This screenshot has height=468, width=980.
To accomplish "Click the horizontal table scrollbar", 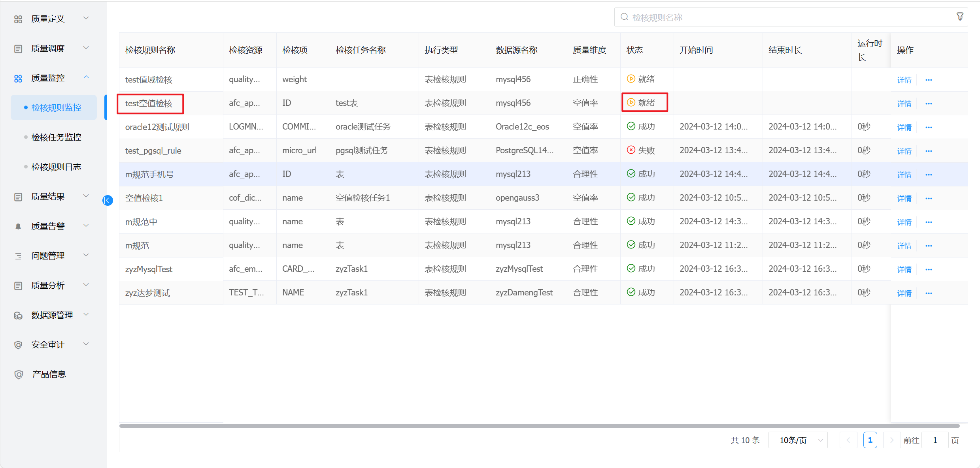I will (539, 426).
